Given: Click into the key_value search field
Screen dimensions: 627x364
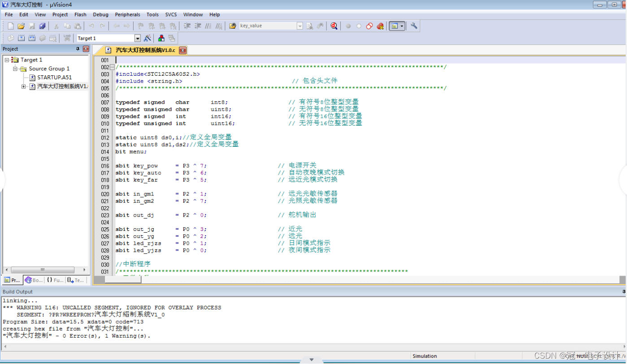Looking at the screenshot, I should pyautogui.click(x=268, y=26).
